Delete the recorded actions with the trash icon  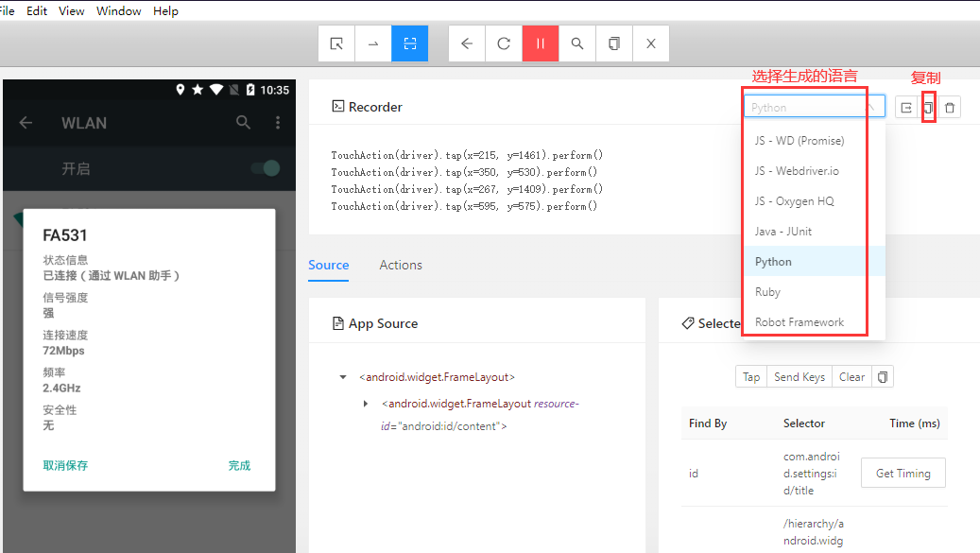point(950,106)
